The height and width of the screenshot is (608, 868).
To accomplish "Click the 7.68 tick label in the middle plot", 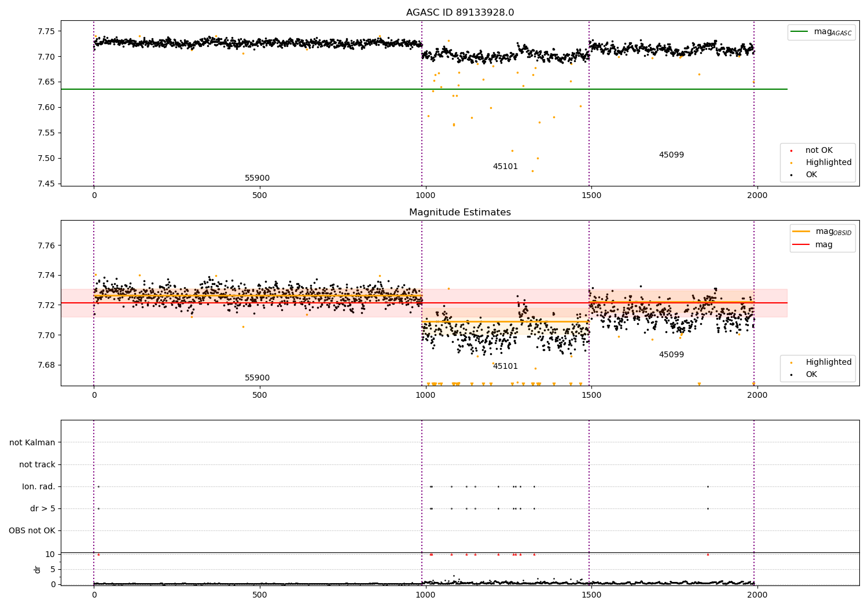I will click(x=45, y=365).
